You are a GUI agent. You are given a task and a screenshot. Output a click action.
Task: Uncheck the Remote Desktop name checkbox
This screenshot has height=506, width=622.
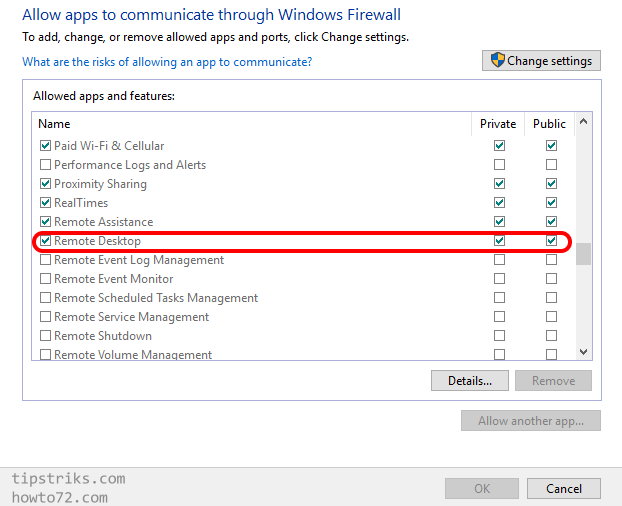coord(45,241)
